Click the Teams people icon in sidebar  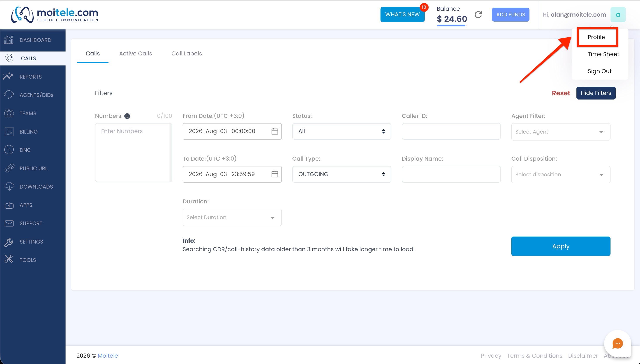9,113
